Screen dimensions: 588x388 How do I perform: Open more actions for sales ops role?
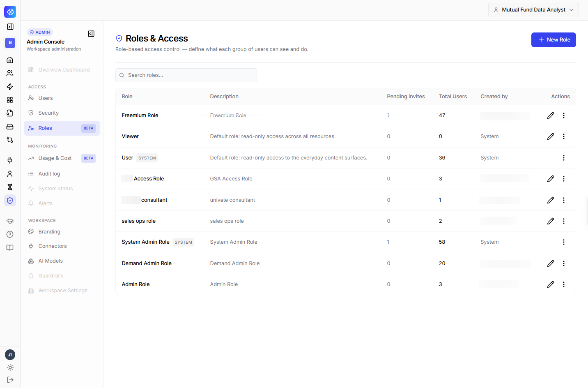(x=564, y=221)
